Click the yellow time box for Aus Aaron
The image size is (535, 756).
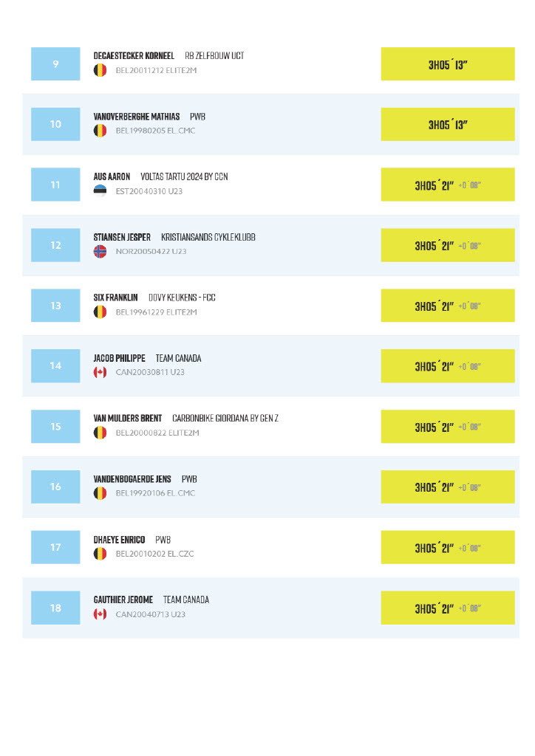coord(448,185)
